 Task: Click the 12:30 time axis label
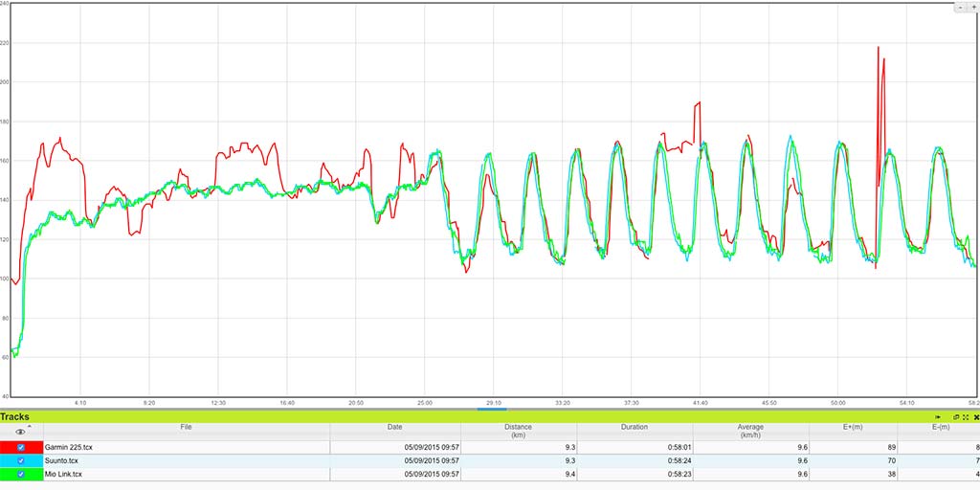pos(218,403)
